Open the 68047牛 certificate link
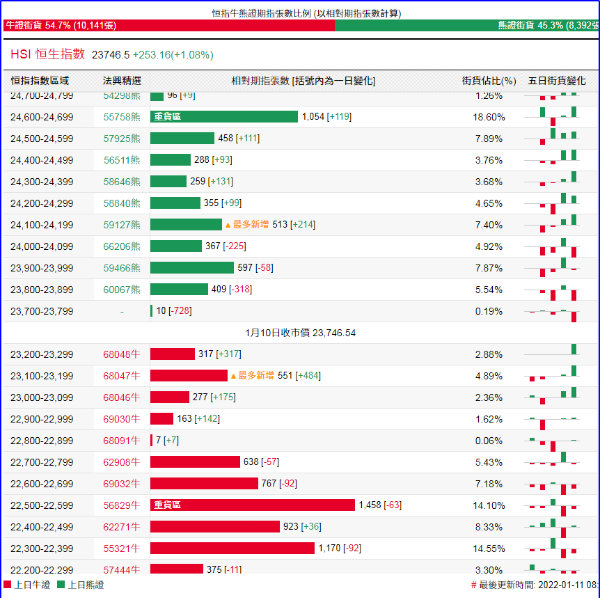This screenshot has height=598, width=600. point(121,376)
